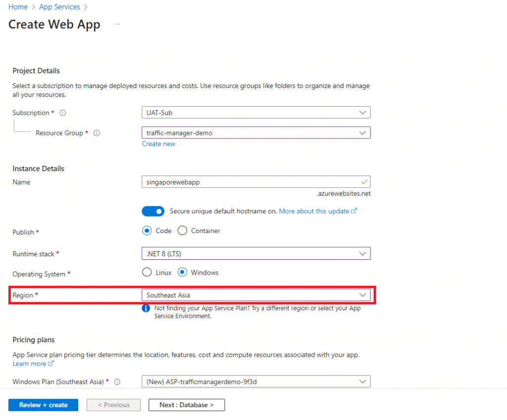Click the blue info icon below Region
507x420 pixels.
pyautogui.click(x=146, y=308)
